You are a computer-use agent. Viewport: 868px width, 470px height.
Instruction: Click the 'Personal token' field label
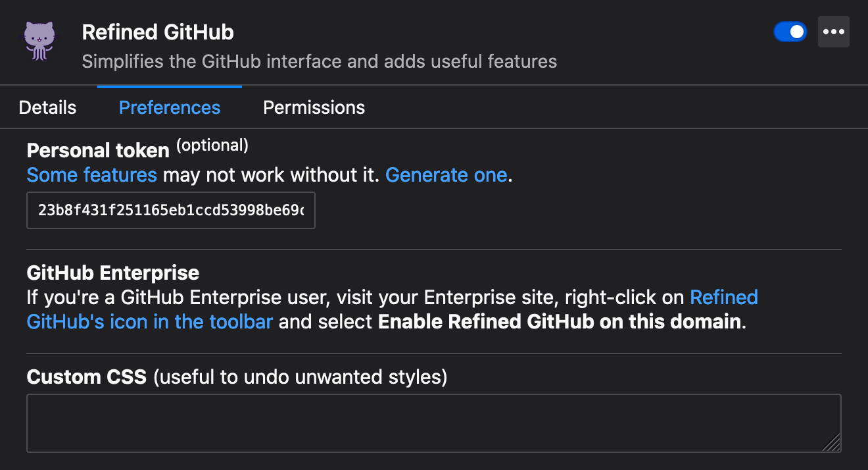pyautogui.click(x=98, y=151)
